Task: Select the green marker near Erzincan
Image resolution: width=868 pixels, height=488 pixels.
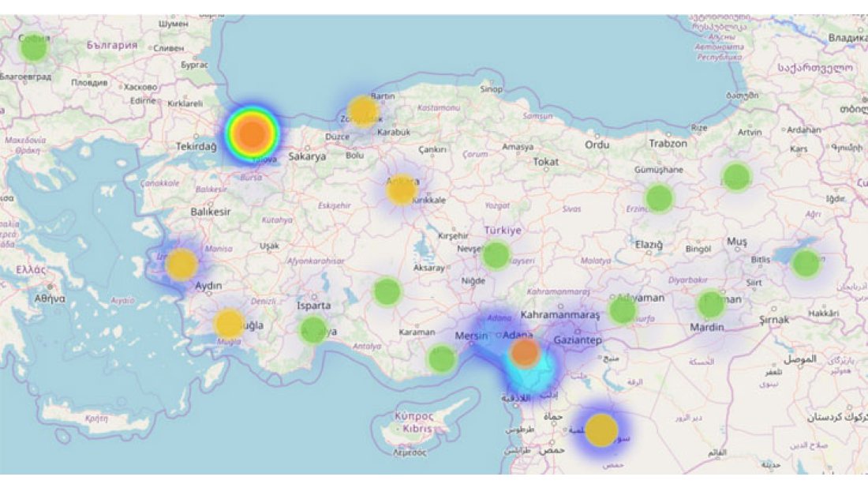Action: coord(659,197)
